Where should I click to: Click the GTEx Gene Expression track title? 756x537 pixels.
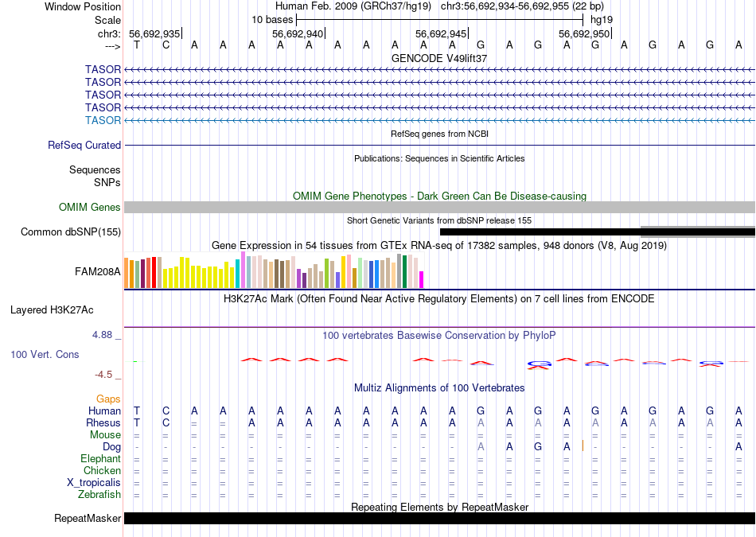pos(439,246)
